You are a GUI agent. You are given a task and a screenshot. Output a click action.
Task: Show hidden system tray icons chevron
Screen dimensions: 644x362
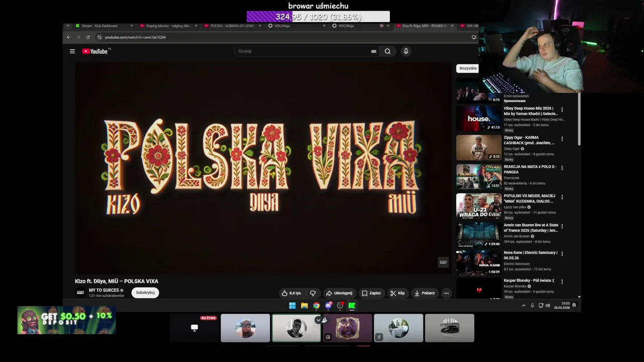(x=523, y=306)
